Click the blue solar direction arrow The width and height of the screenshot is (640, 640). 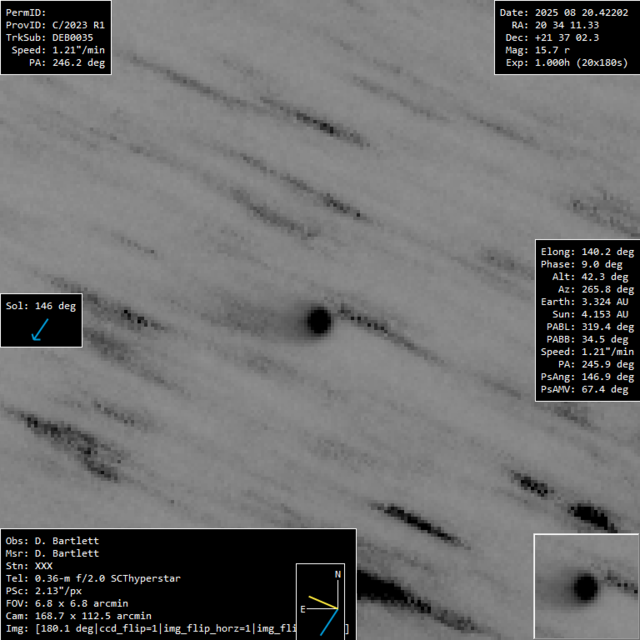pos(41,330)
